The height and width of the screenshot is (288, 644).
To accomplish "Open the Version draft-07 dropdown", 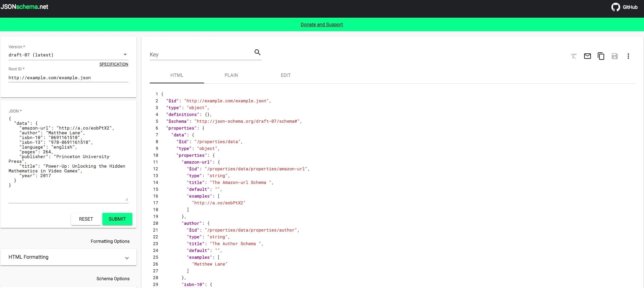I will pos(68,55).
